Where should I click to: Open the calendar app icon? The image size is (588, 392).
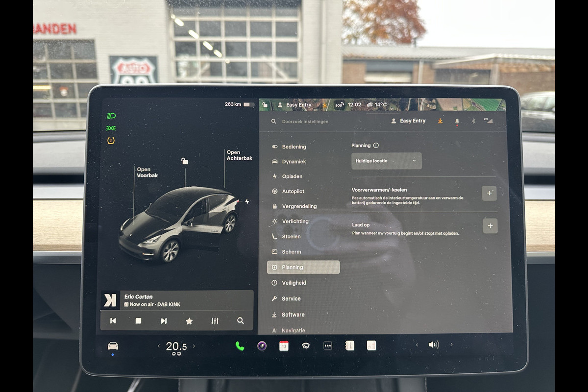click(x=284, y=346)
